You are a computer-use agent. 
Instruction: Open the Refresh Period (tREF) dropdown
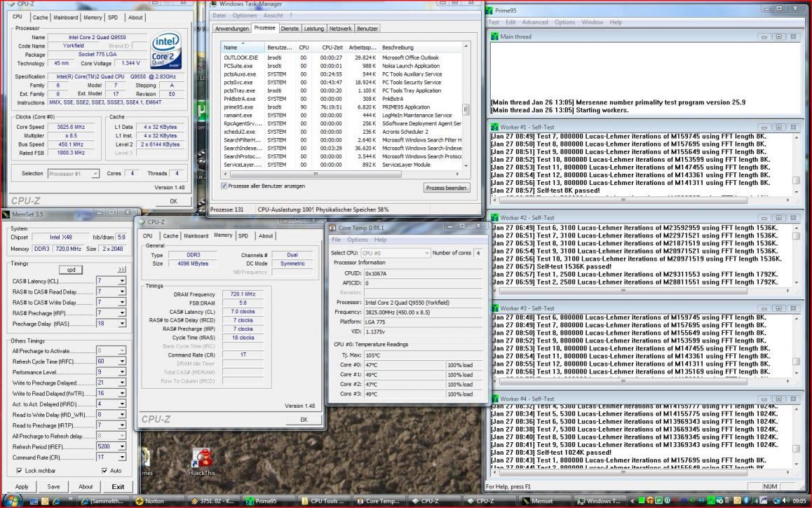point(122,446)
